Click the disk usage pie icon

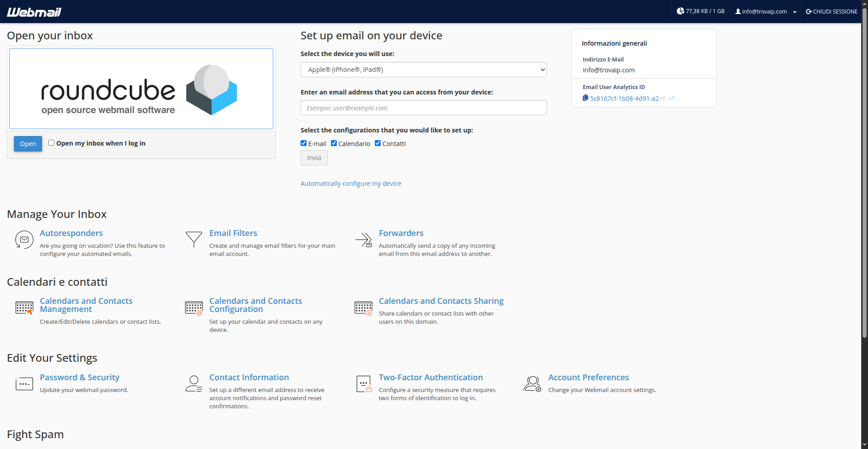[x=680, y=11]
